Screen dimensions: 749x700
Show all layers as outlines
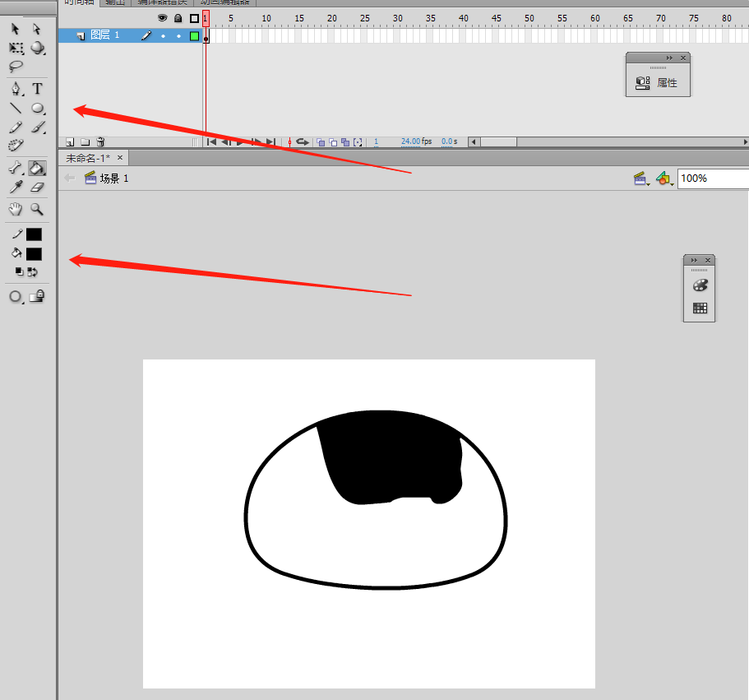[x=194, y=18]
